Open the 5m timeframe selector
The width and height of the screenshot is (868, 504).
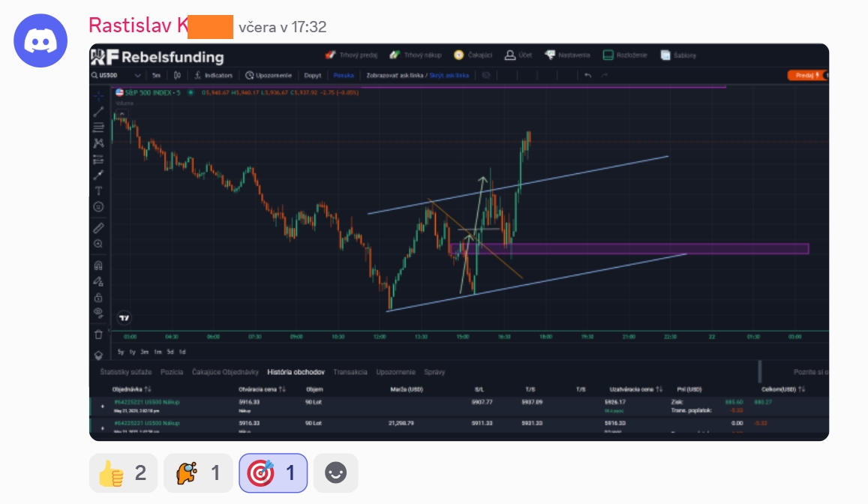pyautogui.click(x=156, y=75)
